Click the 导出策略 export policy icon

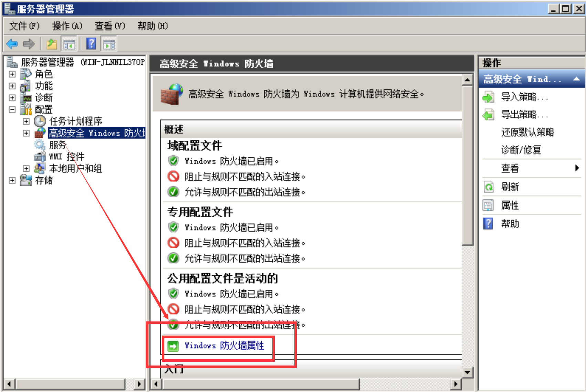488,115
